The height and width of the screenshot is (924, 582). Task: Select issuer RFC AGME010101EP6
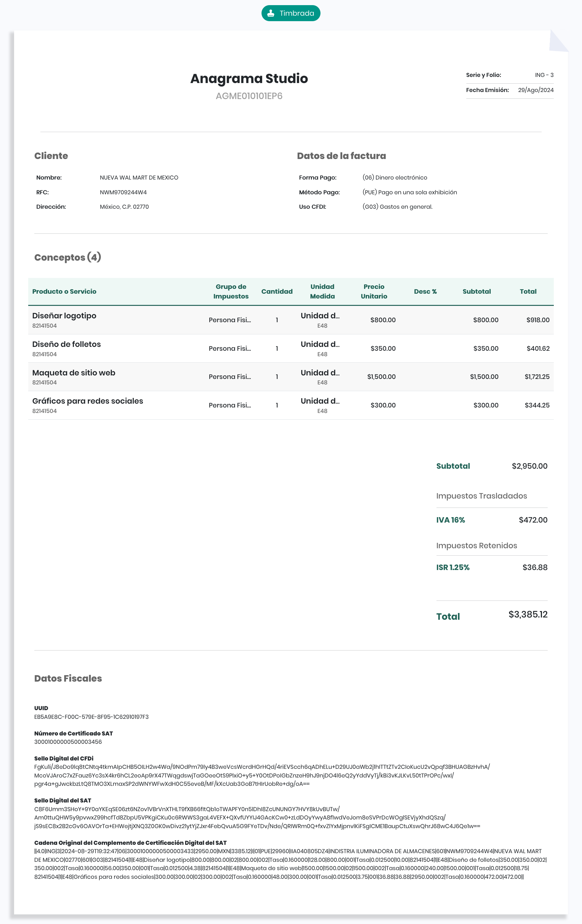[249, 96]
